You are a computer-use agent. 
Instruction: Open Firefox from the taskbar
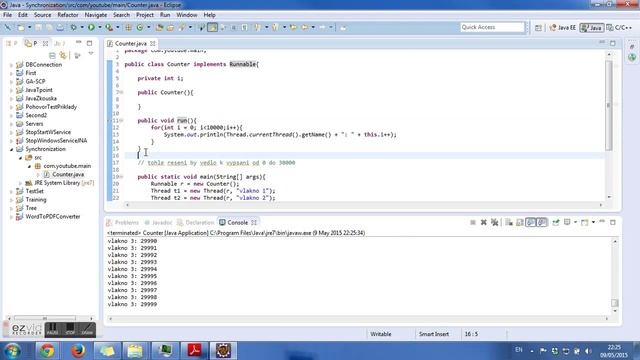[78, 351]
